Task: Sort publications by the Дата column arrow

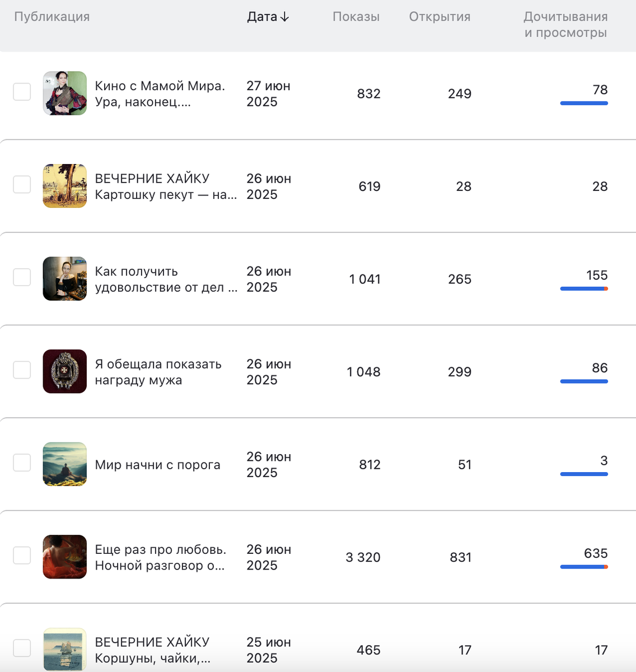Action: 284,17
